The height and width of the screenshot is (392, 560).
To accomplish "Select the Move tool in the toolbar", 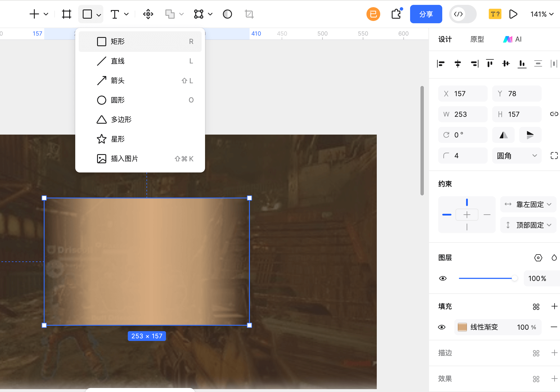I will pyautogui.click(x=148, y=14).
